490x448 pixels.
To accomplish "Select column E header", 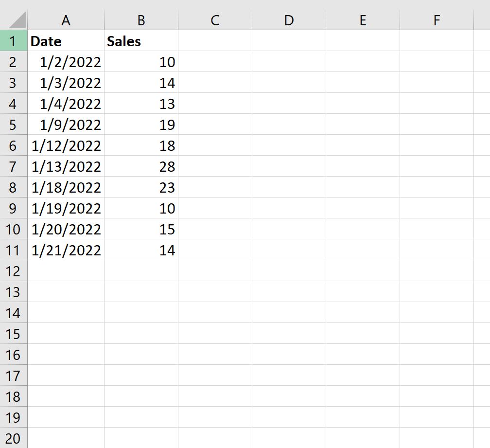I will [x=363, y=20].
